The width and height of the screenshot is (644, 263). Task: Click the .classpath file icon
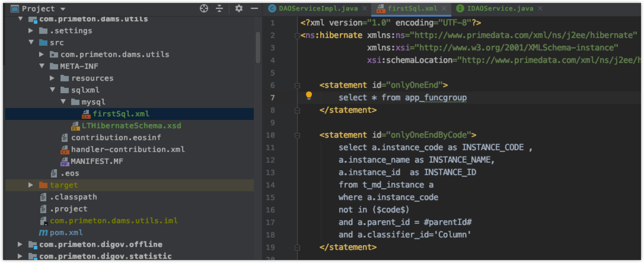pos(43,197)
